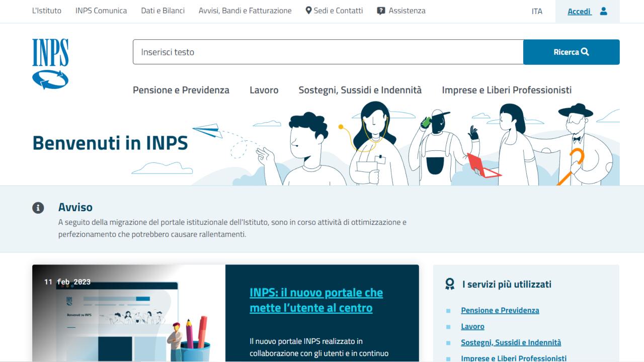Click the Benvenuti in INPS heading
This screenshot has height=362, width=644.
[110, 143]
